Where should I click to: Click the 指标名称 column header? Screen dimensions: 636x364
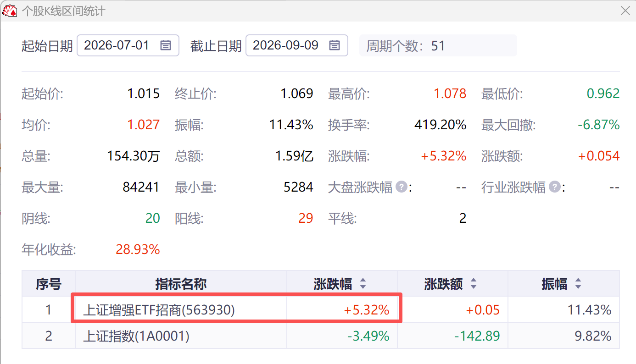click(x=181, y=284)
